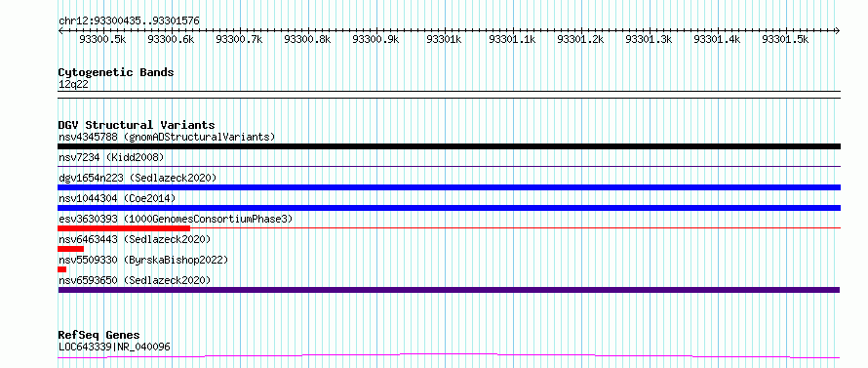Open the nsv6593650 (Sedlazeck2020) label
868x368 pixels.
pos(135,280)
